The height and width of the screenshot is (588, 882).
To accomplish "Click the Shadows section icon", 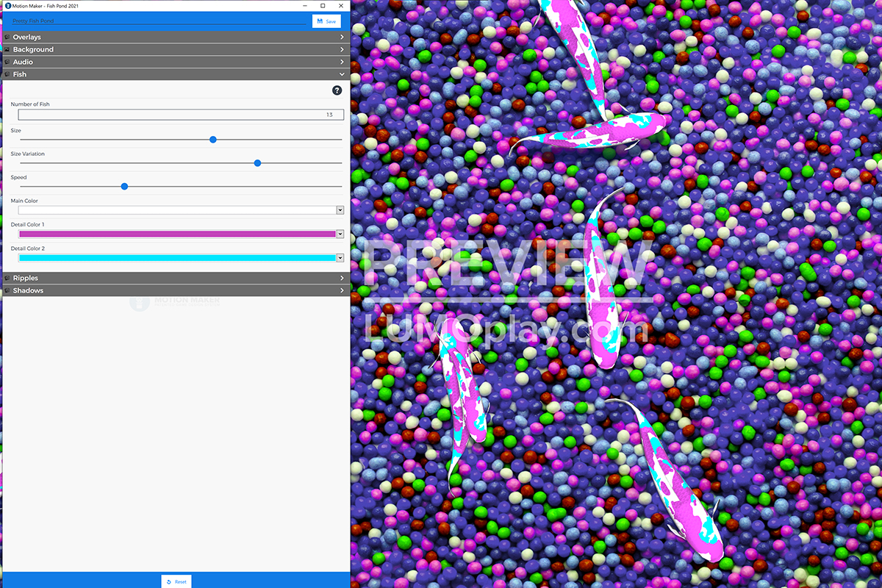I will pos(7,290).
